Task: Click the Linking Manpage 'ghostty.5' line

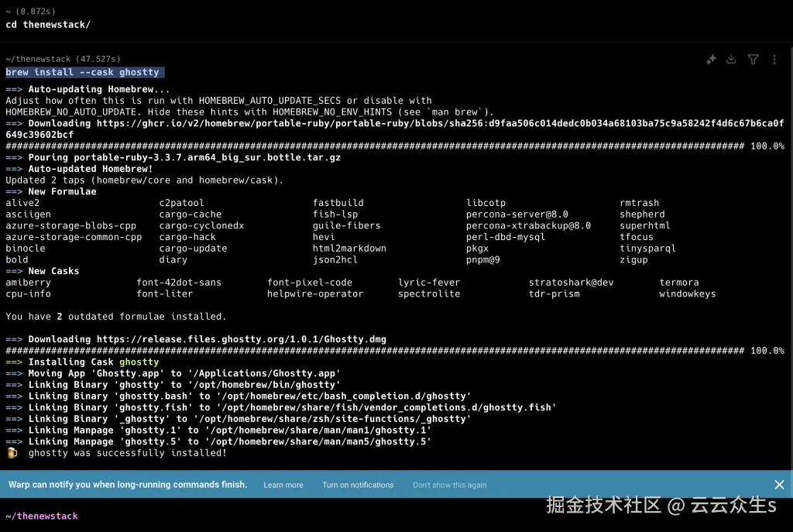Action: [218, 441]
